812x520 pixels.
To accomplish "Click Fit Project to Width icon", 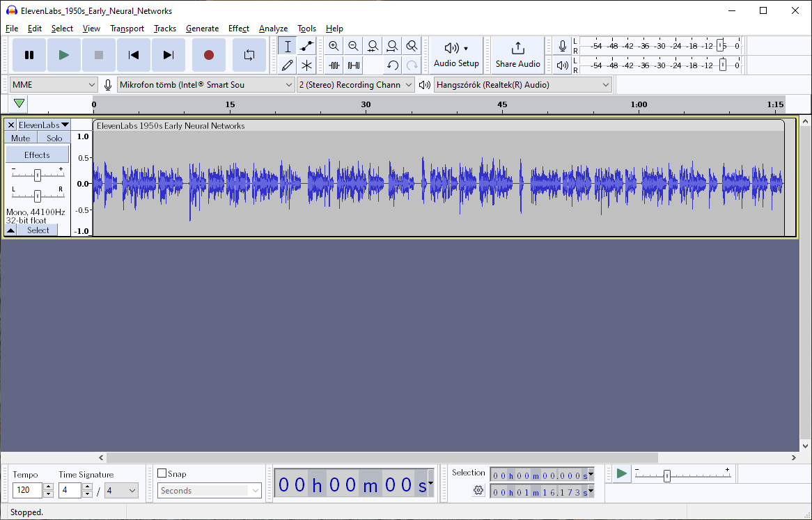I will point(392,45).
